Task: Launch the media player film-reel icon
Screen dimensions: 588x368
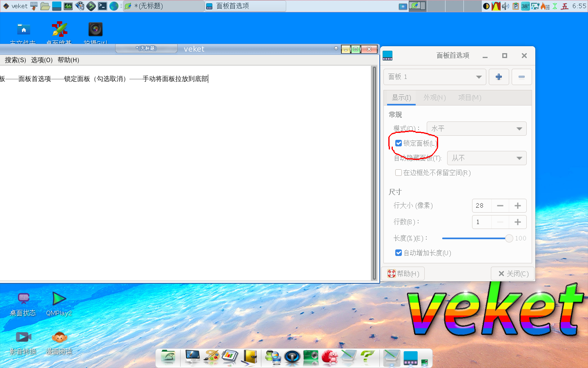Action: [x=80, y=6]
